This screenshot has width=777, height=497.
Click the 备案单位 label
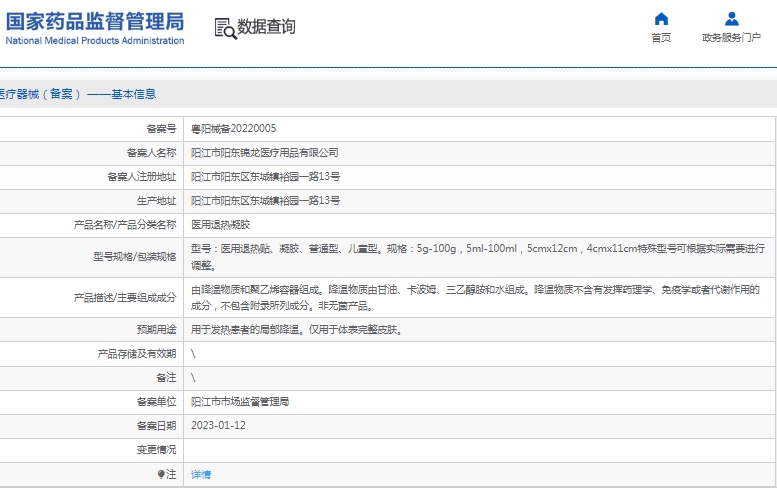157,402
